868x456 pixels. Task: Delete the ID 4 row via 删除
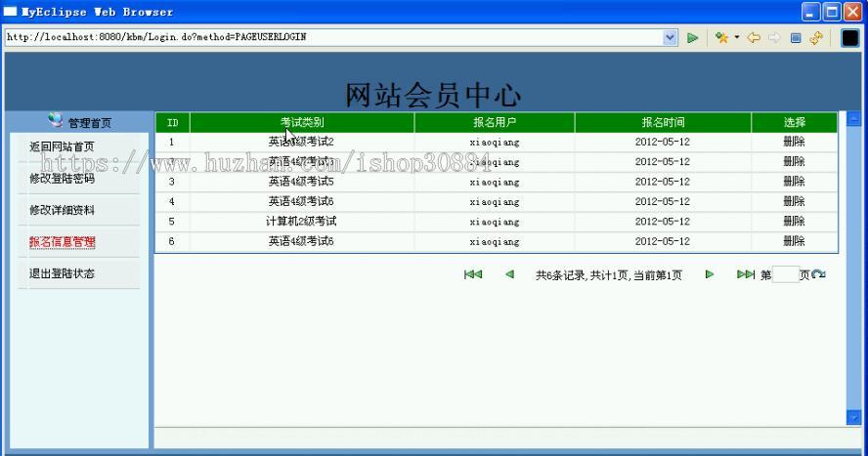point(794,201)
